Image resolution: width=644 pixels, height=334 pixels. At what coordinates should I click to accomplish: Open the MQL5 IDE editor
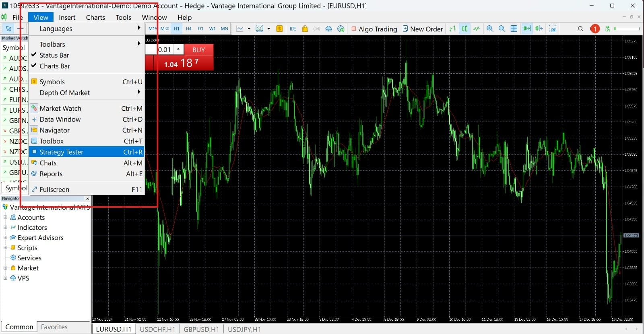(293, 29)
